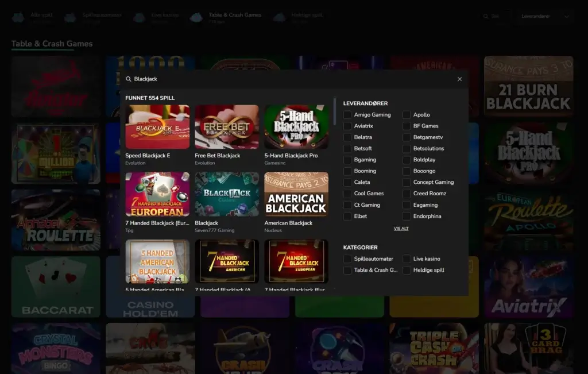
Task: Open Casino Hold'em background game tile
Action: point(150,307)
